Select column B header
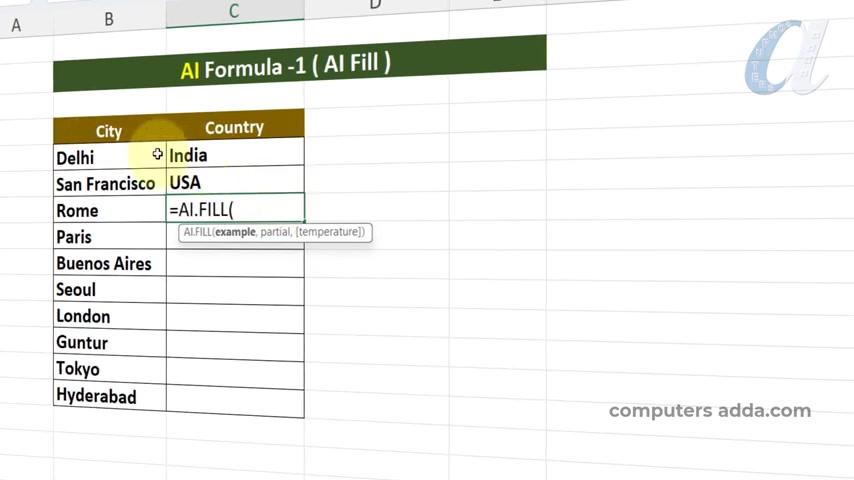The height and width of the screenshot is (480, 854). click(109, 20)
